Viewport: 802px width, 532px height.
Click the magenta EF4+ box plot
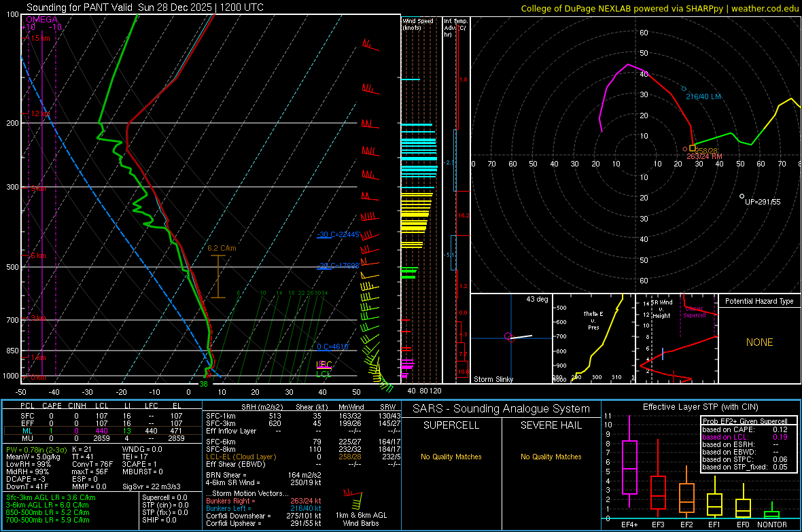click(629, 466)
